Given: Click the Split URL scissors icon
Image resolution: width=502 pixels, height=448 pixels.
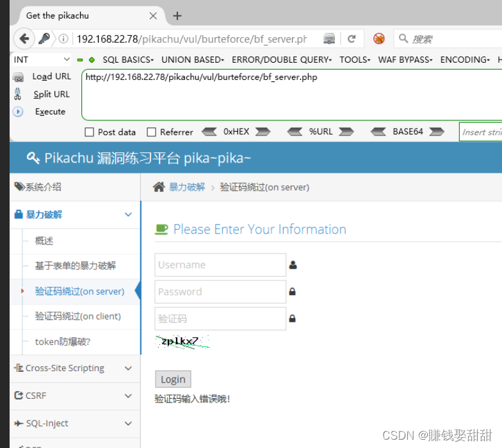Looking at the screenshot, I should (x=18, y=94).
